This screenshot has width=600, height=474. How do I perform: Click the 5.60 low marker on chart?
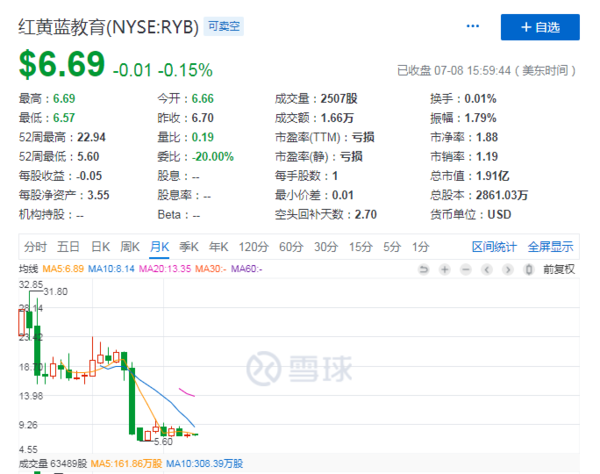163,442
